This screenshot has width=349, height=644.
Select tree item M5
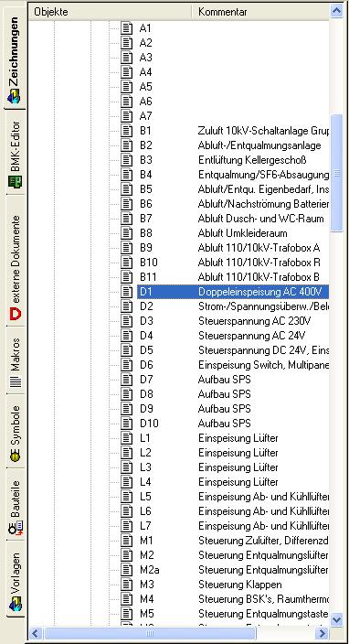click(x=146, y=614)
